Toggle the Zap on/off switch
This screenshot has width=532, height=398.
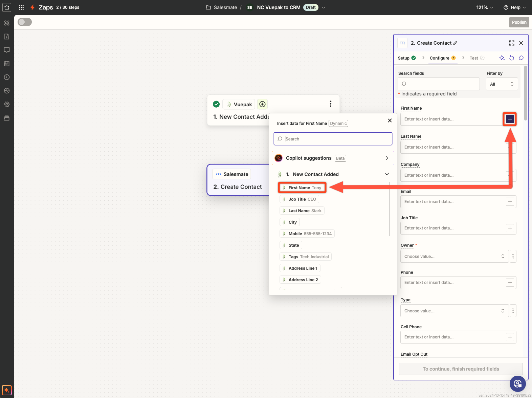(25, 22)
